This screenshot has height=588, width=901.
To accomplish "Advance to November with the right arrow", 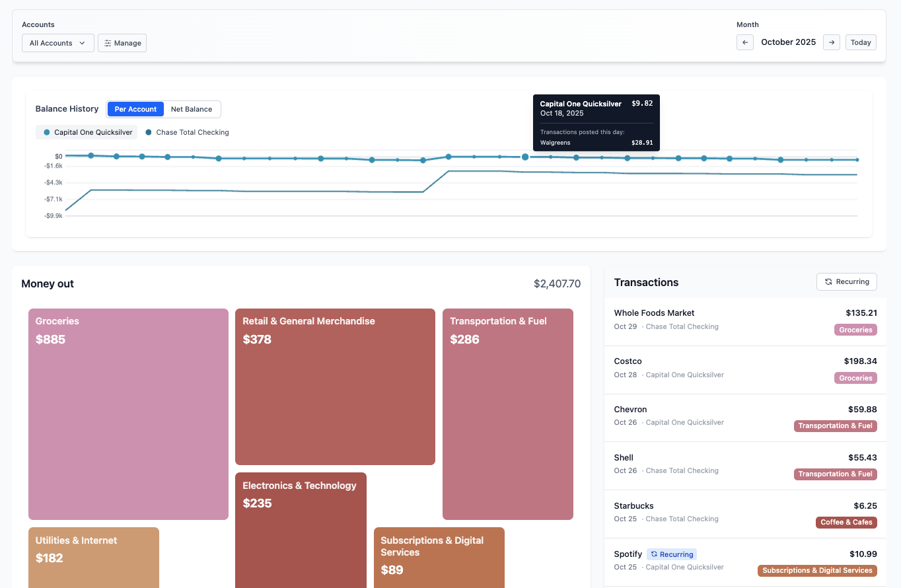I will [x=831, y=42].
